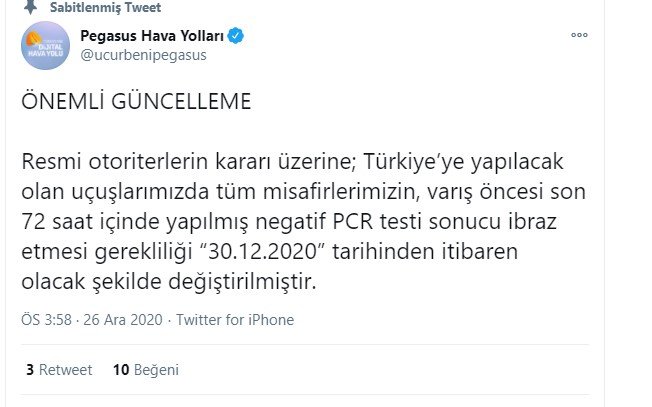View the 10 Beğeni likes list
Image resolution: width=652 pixels, height=407 pixels.
pos(146,370)
